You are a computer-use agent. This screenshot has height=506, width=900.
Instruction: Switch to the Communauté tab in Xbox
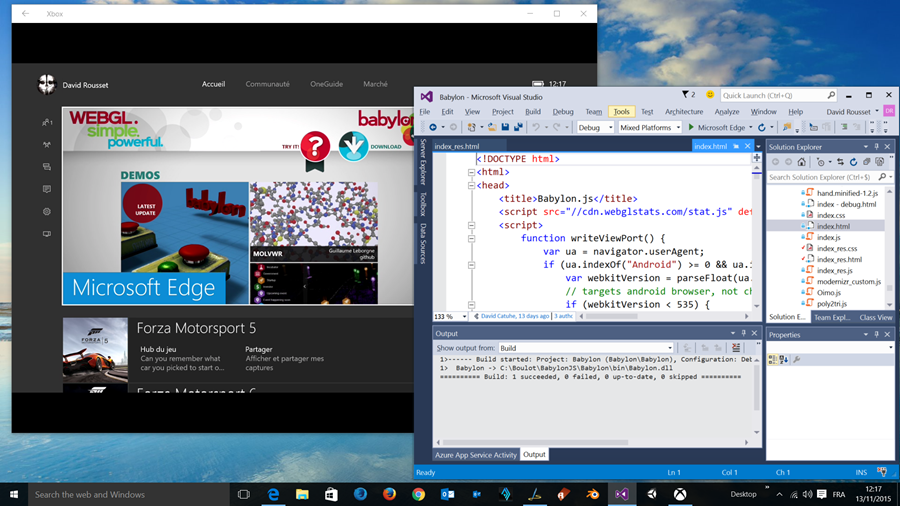pos(267,84)
